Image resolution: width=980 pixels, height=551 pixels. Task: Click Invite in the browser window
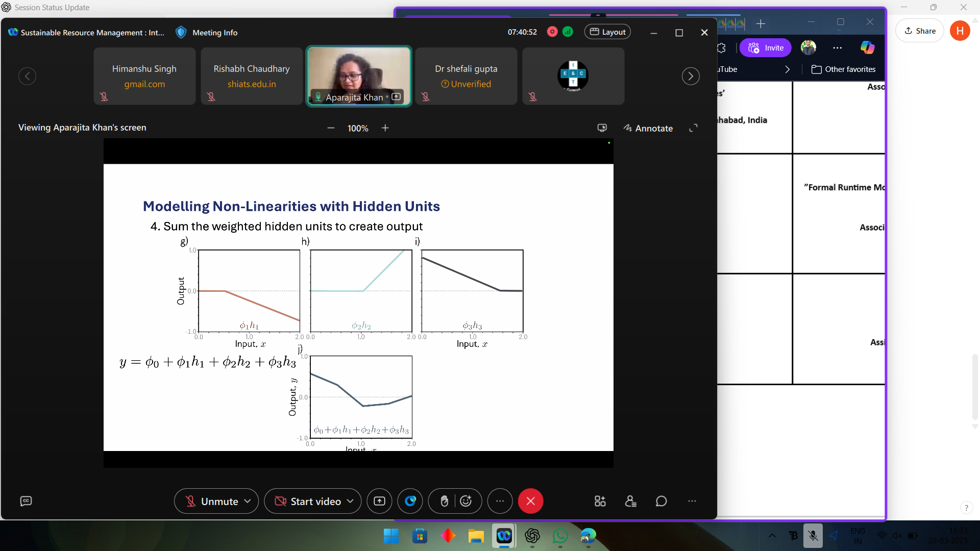point(766,47)
